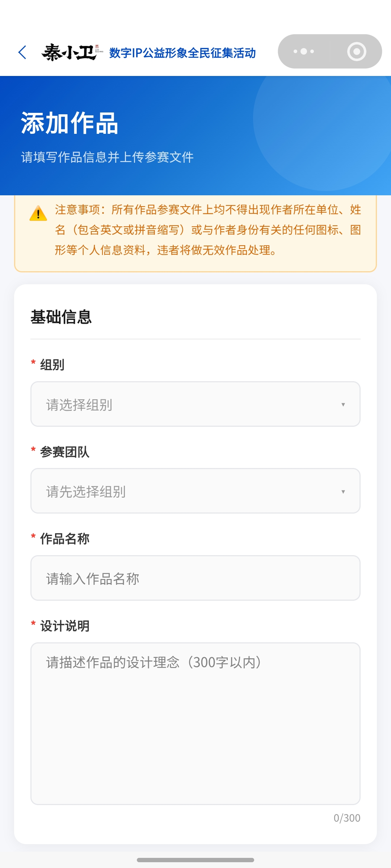The image size is (391, 868).
Task: Click the 基础信息 section heading
Action: point(61,317)
